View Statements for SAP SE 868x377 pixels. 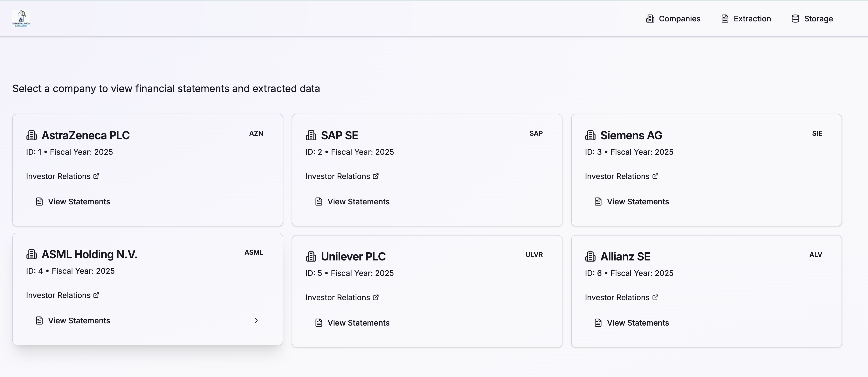358,202
